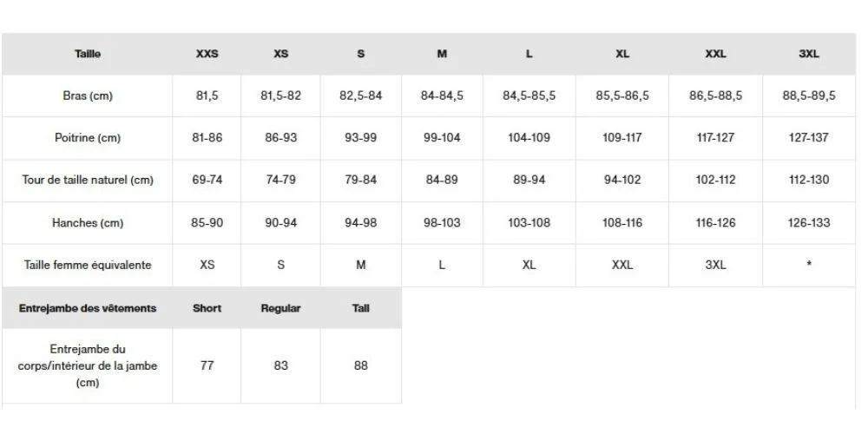Click the Entrejambe des vêtements header

[x=88, y=308]
